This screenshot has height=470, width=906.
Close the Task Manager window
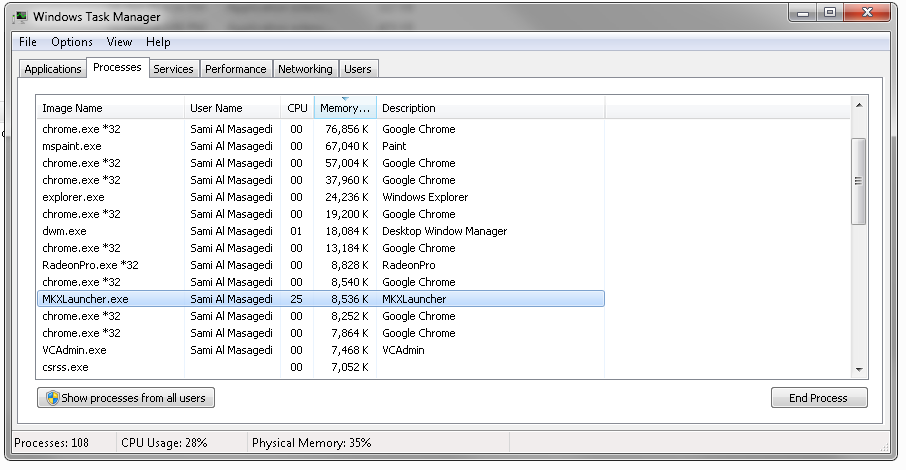(x=866, y=13)
